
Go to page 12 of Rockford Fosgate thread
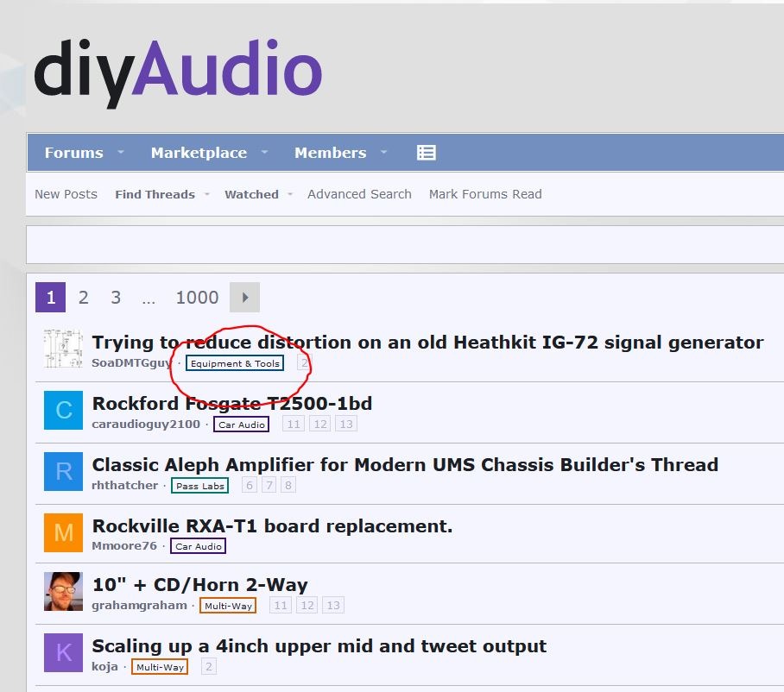[320, 425]
